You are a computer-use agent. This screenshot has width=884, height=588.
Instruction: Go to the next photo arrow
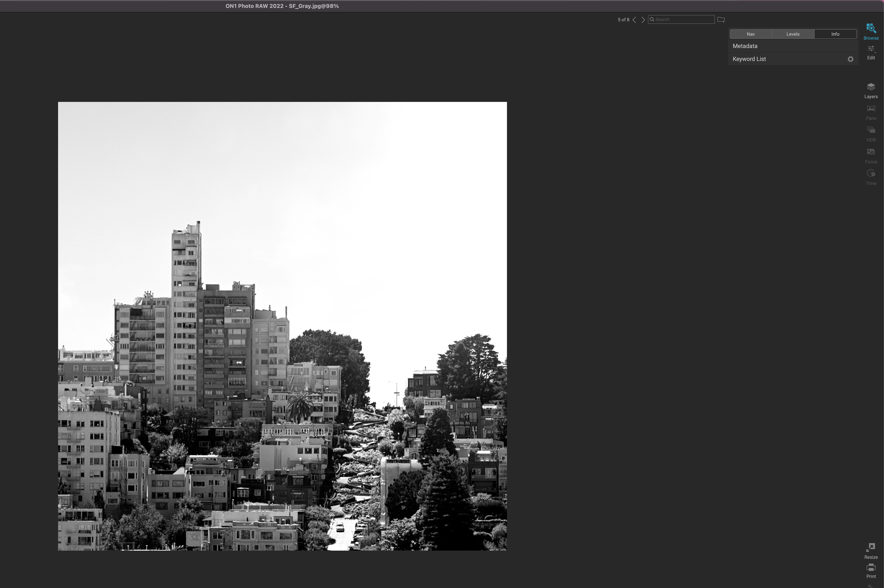643,20
